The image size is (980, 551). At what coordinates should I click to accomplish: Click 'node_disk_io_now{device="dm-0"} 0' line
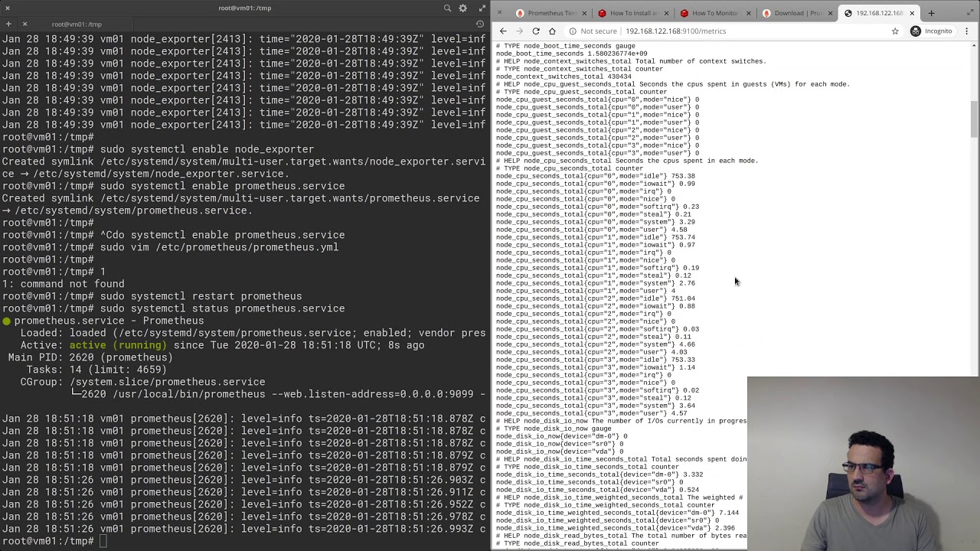pos(561,436)
